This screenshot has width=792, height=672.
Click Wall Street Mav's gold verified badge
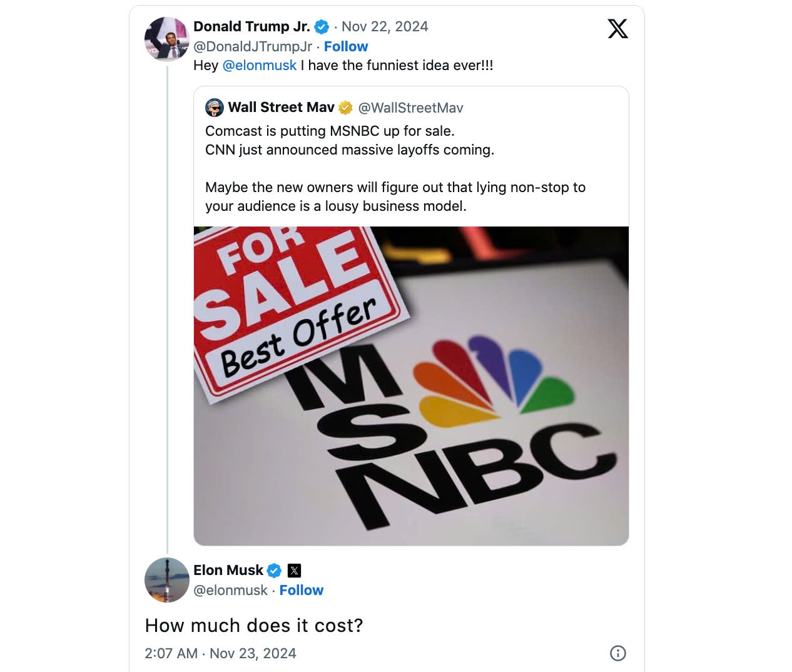click(345, 108)
